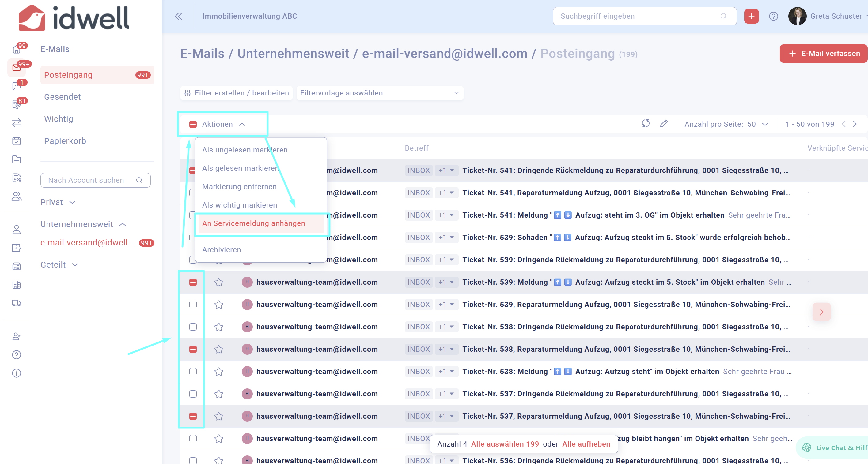Open the info icon in left sidebar
Screen dimensions: 868x464
click(x=16, y=373)
